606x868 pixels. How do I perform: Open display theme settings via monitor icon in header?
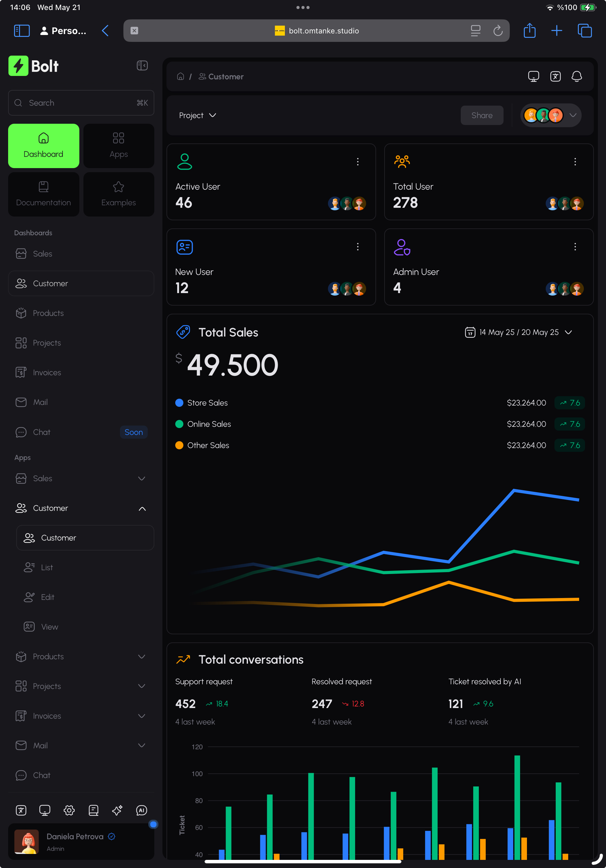pyautogui.click(x=534, y=76)
